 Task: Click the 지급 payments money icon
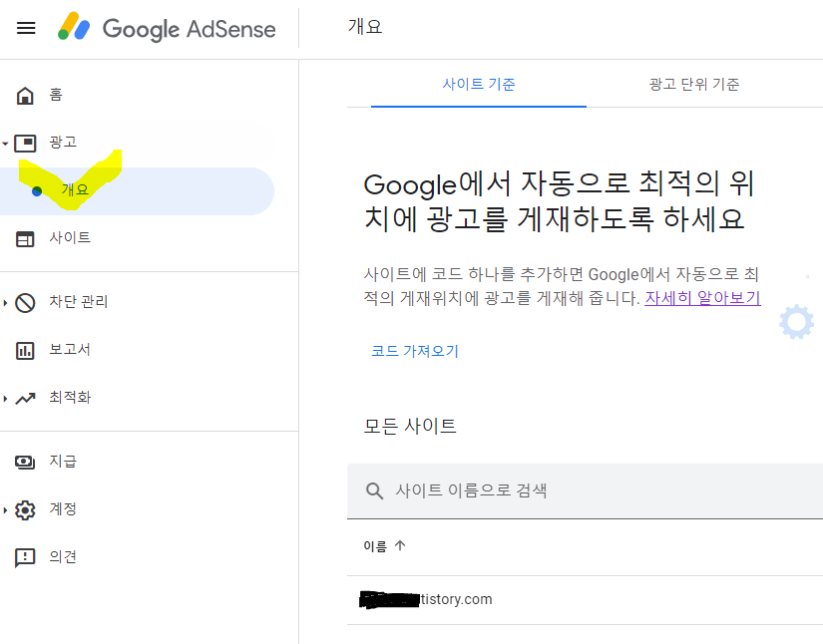25,462
